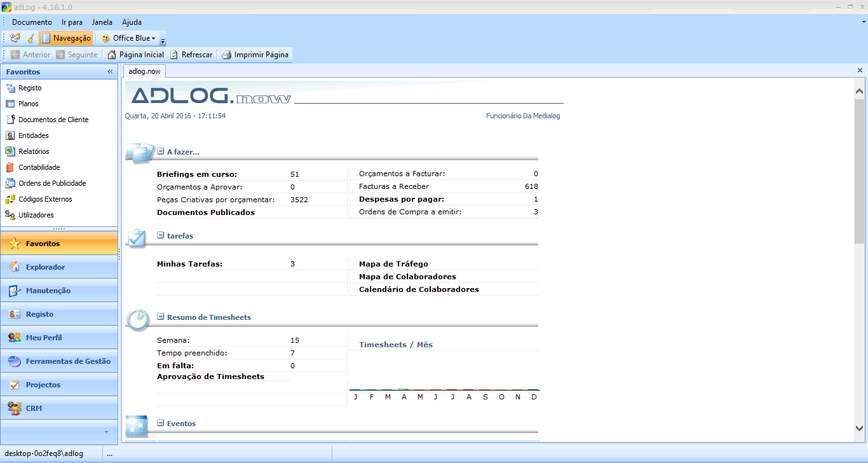
Task: Click the Utilizadores icon in sidebar
Action: 10,215
